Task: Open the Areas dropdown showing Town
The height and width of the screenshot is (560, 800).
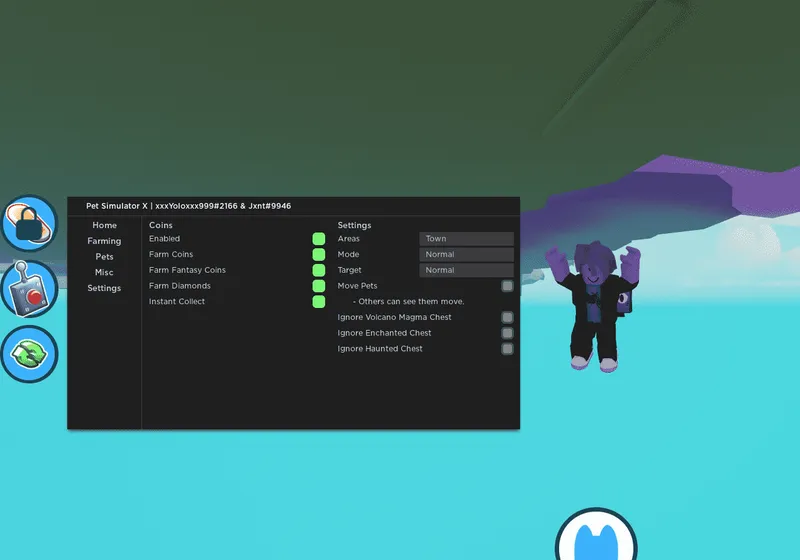Action: pos(466,239)
